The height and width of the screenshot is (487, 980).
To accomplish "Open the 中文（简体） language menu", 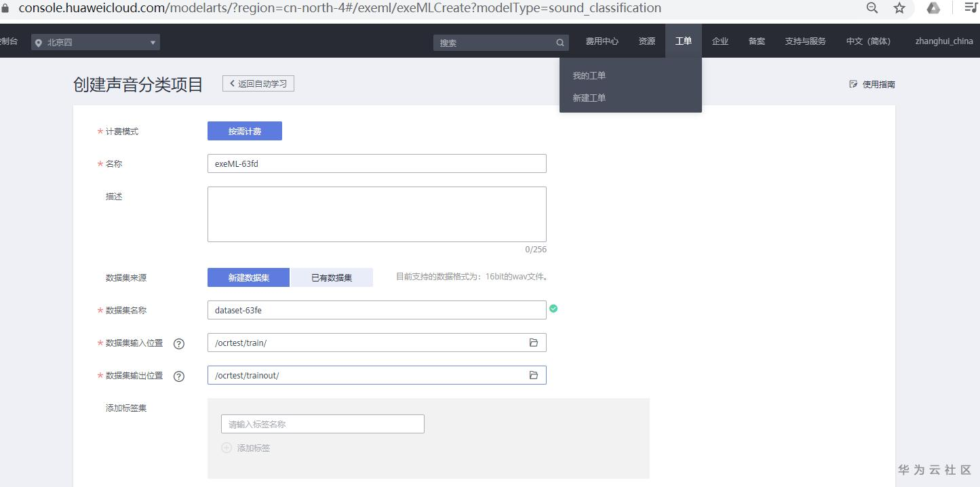I will (868, 41).
